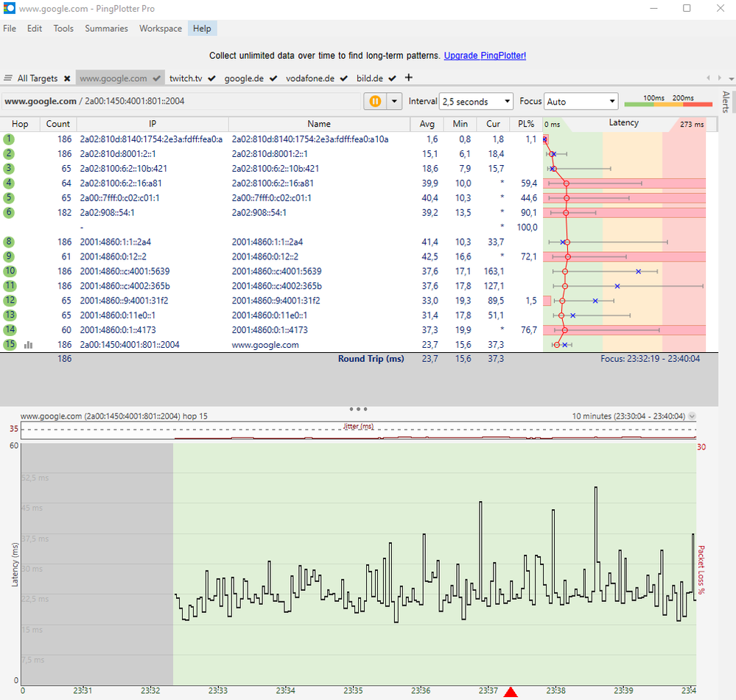Expand the timeframe dropdown showing 10 minutes
Viewport: 736px width, 700px height.
coord(690,416)
